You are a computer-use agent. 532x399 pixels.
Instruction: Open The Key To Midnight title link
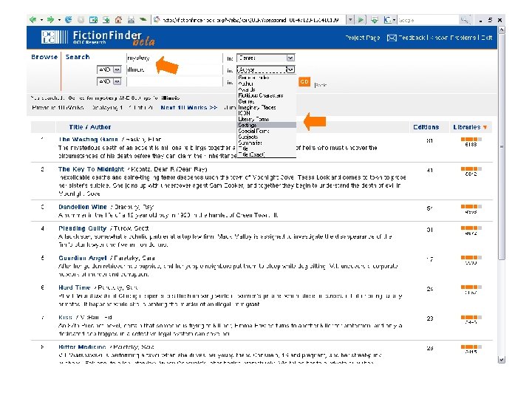click(x=92, y=169)
